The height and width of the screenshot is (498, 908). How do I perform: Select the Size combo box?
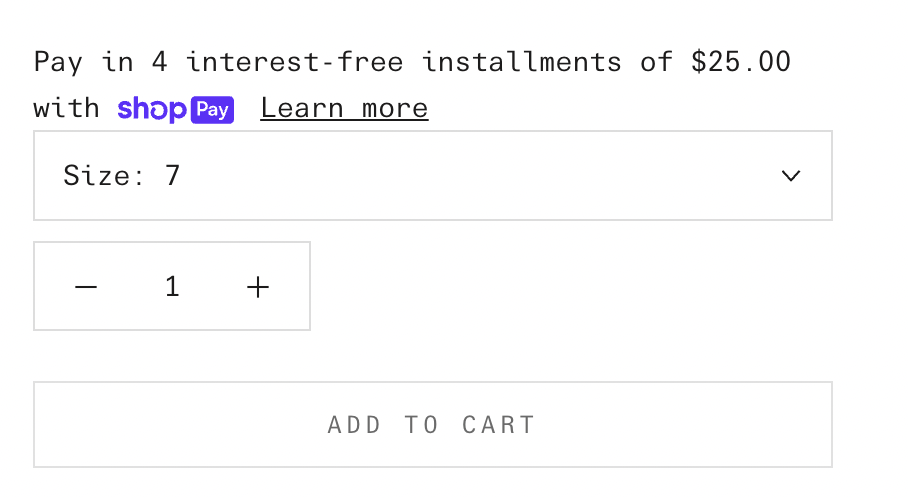(x=432, y=176)
